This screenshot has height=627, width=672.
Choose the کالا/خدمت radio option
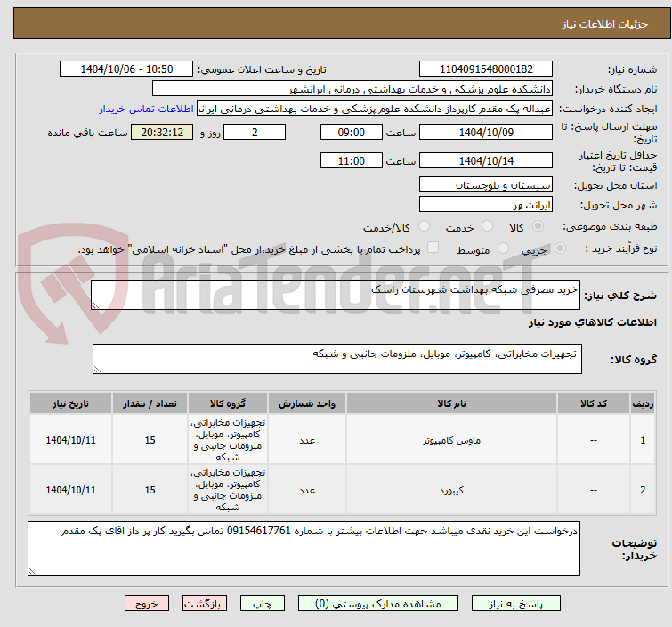(424, 227)
